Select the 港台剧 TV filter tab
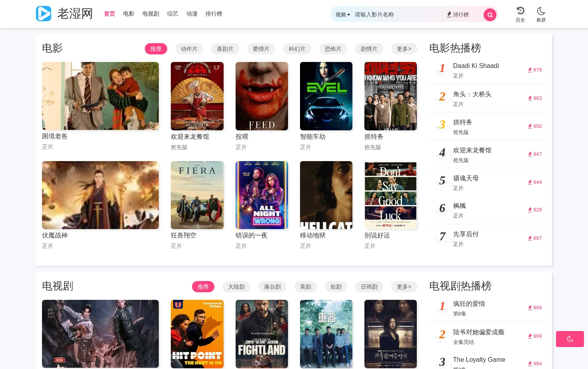This screenshot has width=588, height=369. [x=272, y=287]
